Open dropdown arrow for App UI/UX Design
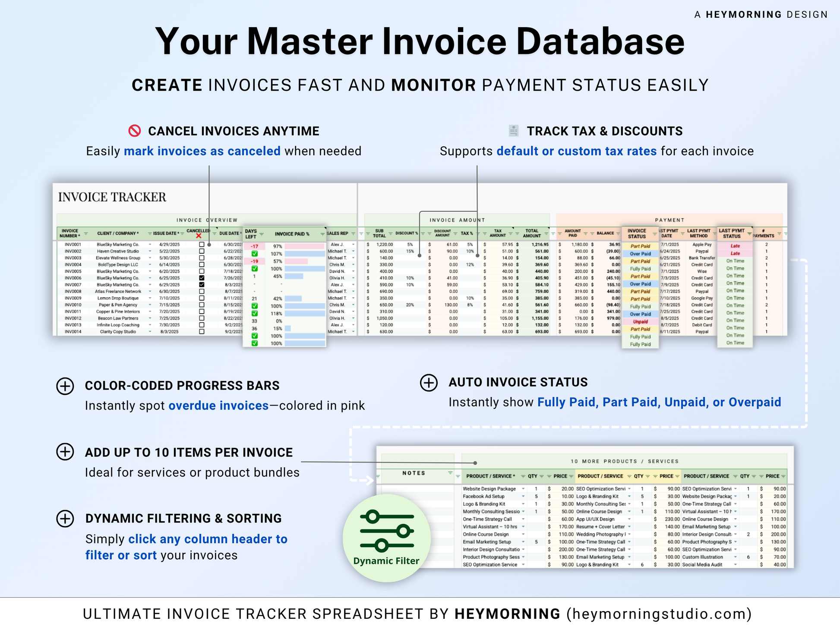Viewport: 840px width, 630px height. point(629,519)
